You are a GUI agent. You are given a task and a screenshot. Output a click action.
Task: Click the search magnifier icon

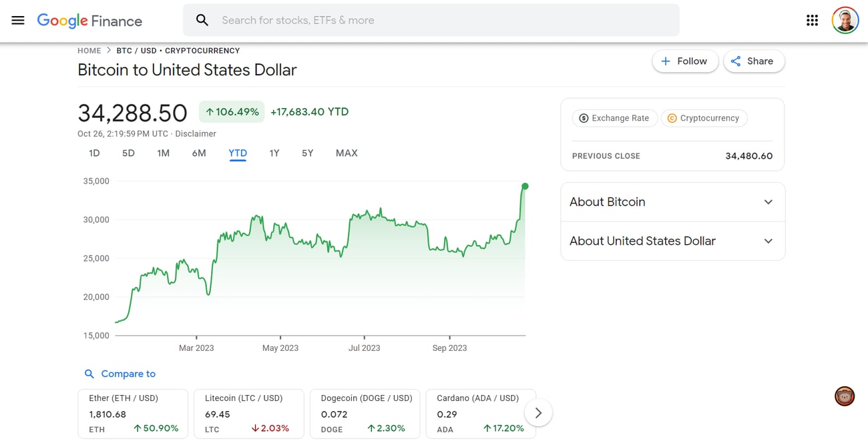point(202,20)
